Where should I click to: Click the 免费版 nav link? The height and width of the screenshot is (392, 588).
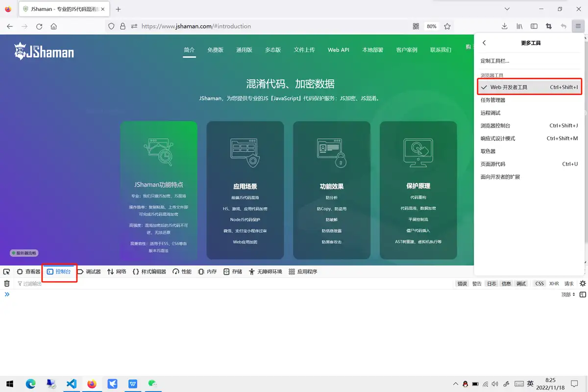pos(215,50)
